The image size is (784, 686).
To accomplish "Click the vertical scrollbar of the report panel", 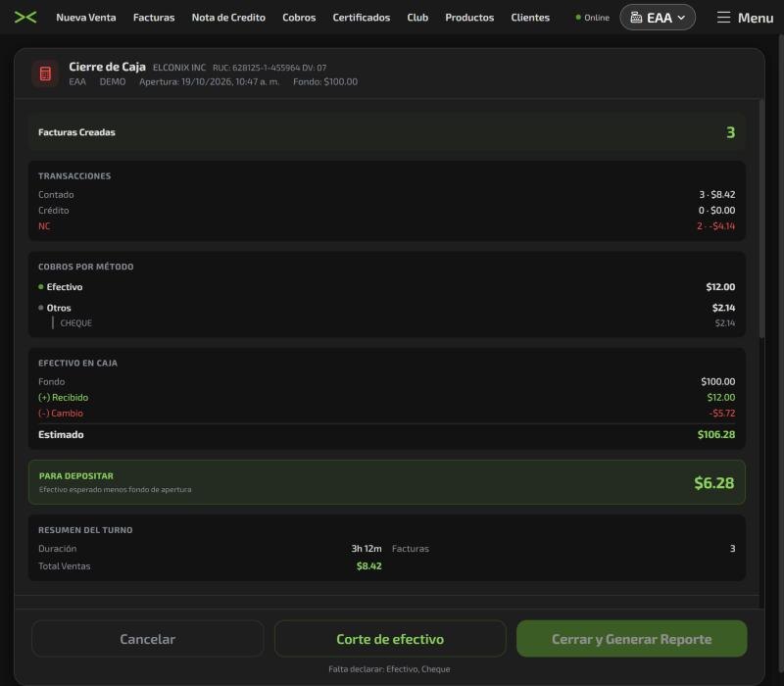I will click(761, 219).
